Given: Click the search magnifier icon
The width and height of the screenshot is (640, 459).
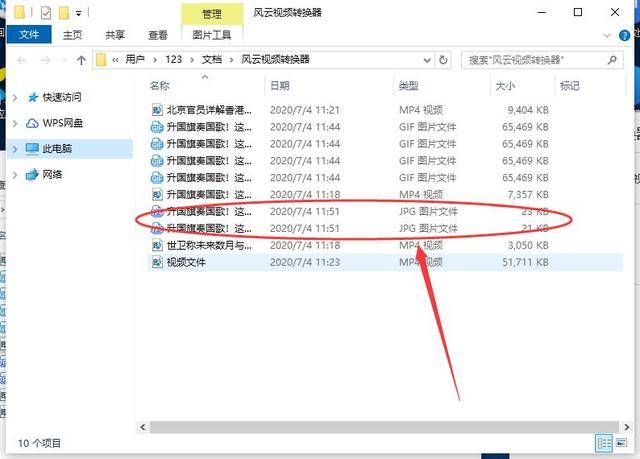Looking at the screenshot, I should click(612, 60).
